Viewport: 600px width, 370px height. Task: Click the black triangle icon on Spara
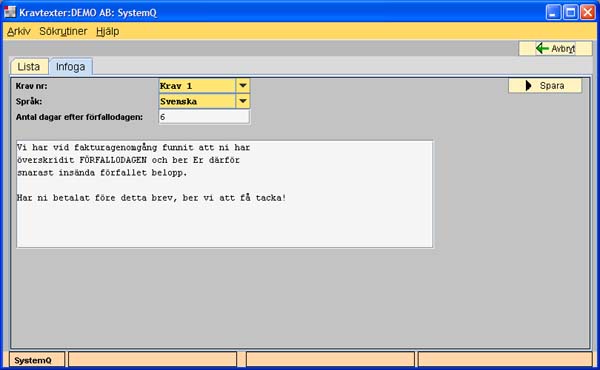coord(528,85)
